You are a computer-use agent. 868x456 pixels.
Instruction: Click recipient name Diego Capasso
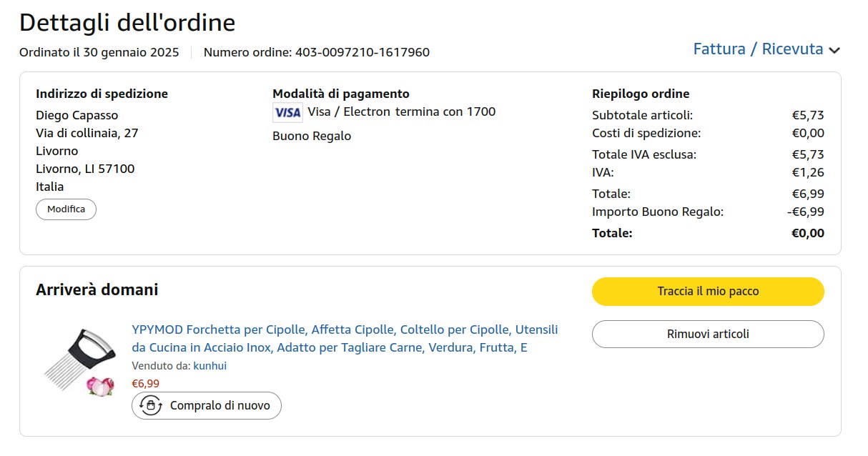click(77, 115)
